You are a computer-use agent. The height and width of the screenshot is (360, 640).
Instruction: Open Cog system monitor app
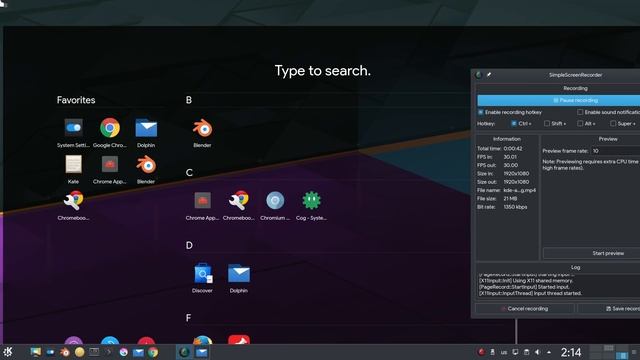coord(311,205)
